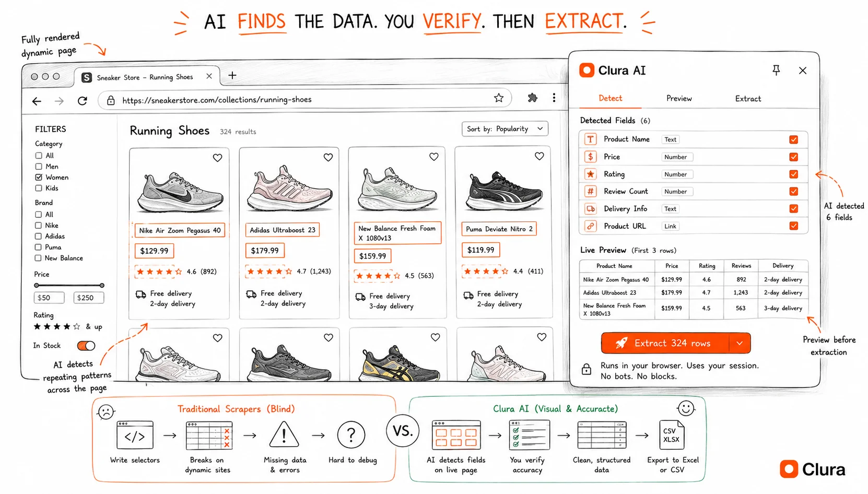Close the Clura AI panel
868x494 pixels.
[803, 70]
